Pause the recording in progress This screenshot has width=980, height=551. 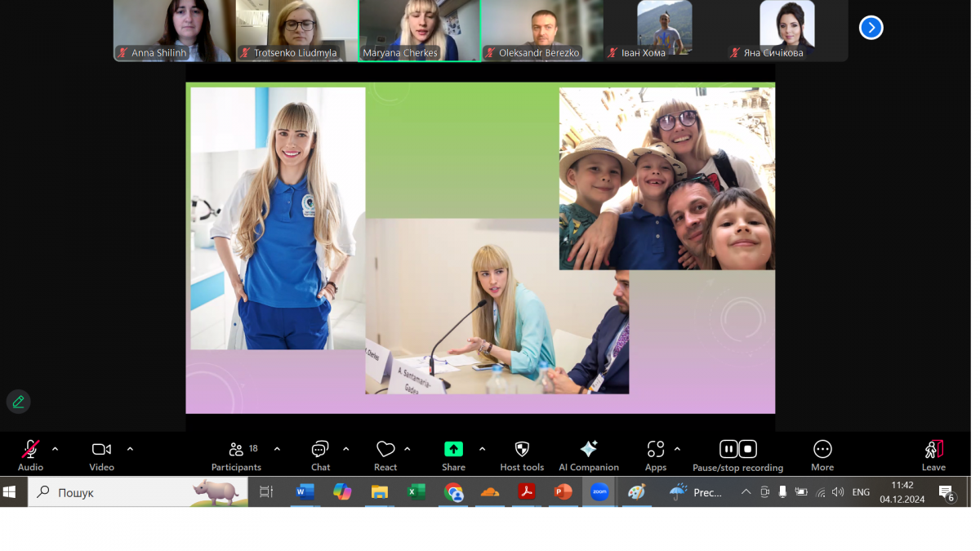pos(728,449)
